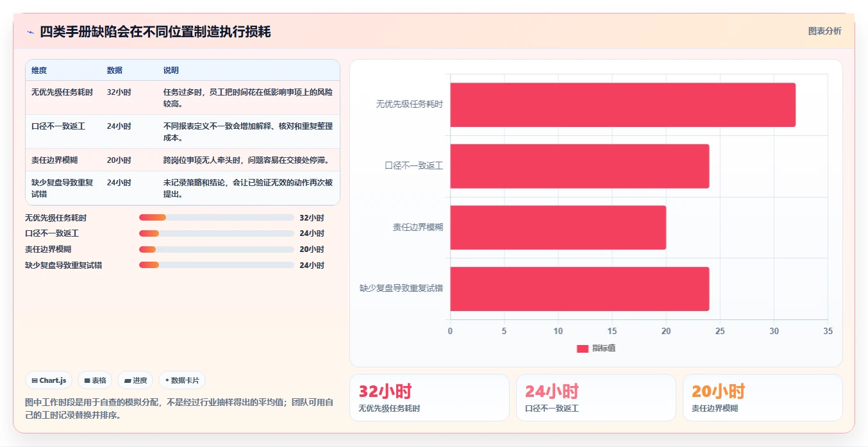This screenshot has height=447, width=868.
Task: Click the 20小时 cell in the table
Action: [x=119, y=160]
